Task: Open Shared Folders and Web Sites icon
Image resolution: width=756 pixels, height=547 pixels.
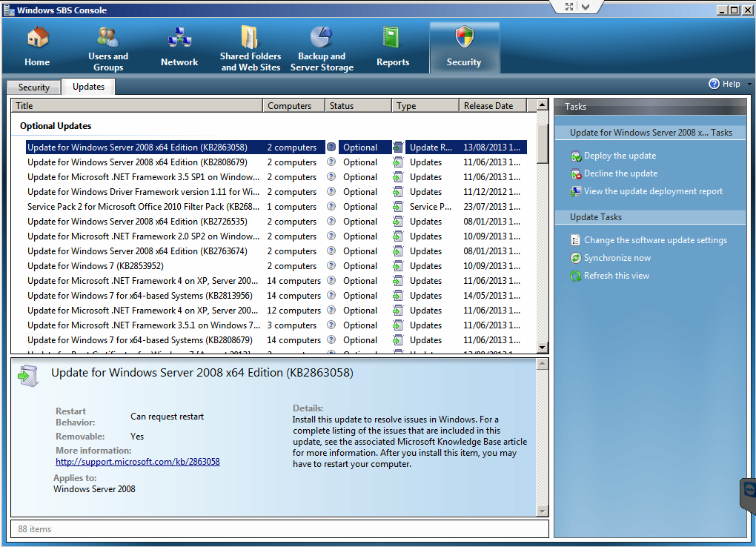Action: (x=251, y=36)
